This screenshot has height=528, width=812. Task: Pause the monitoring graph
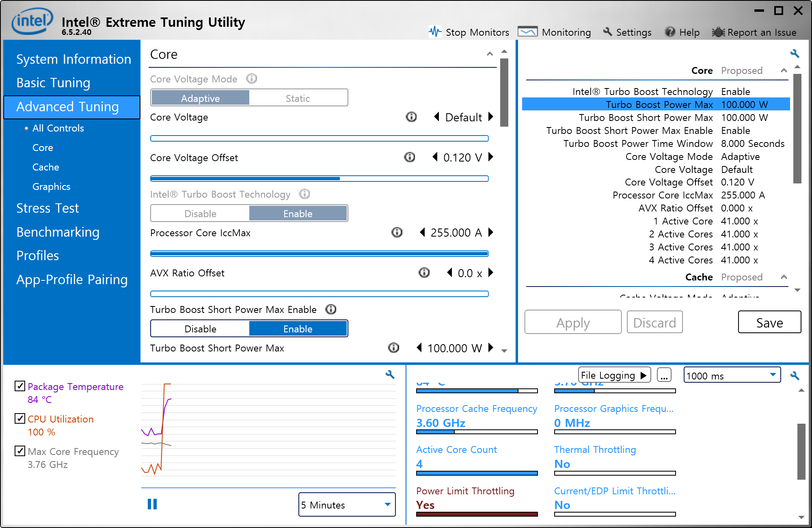(x=152, y=504)
